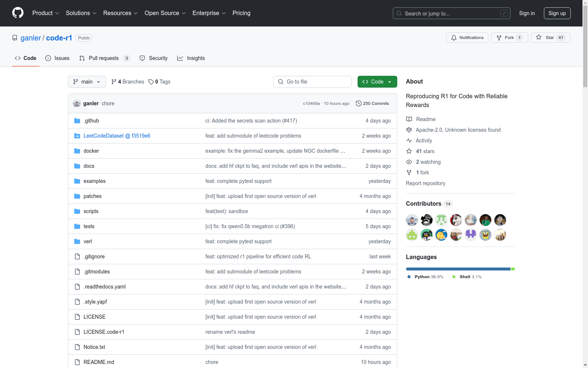Open the GitHub homepage logo

18,13
